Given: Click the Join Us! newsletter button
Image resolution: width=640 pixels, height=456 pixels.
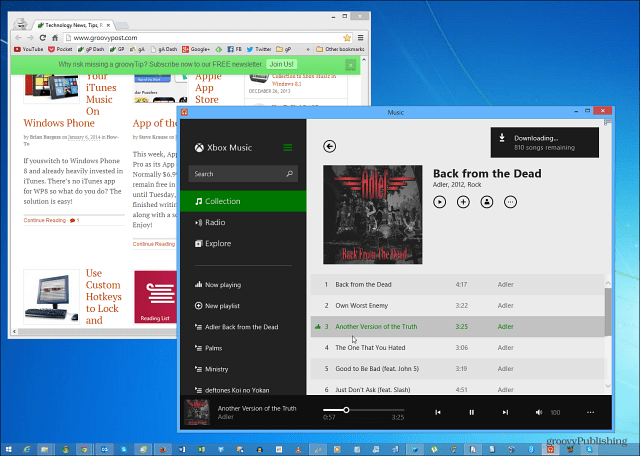Looking at the screenshot, I should click(x=281, y=64).
